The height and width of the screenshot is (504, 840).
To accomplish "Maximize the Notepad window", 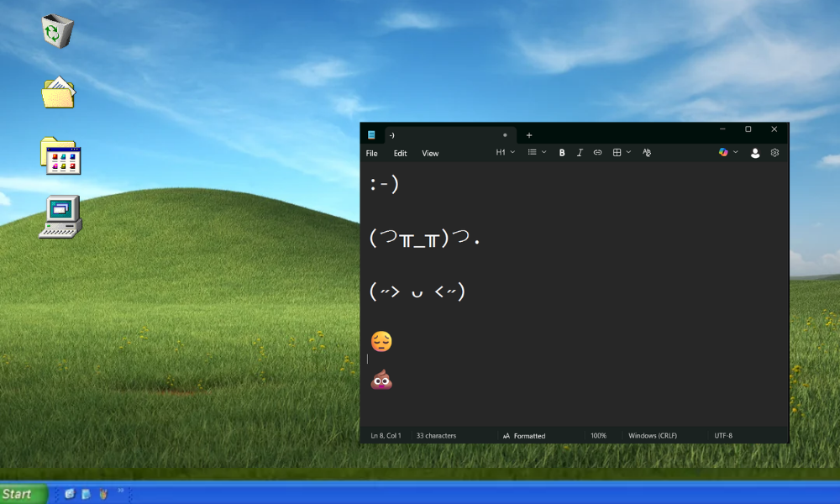I will 748,129.
